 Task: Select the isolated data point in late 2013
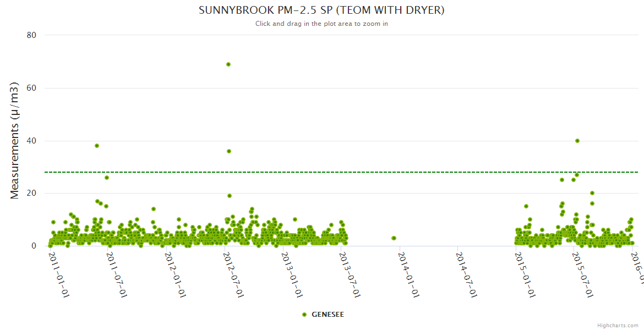coord(394,238)
